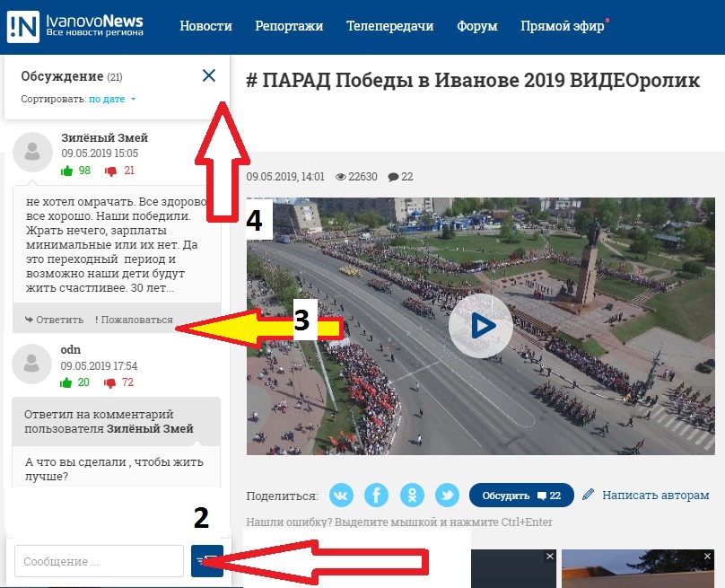Screen dimensions: 725x588
Task: Click the quoted reply to Зилёный Змей
Action: [116, 421]
